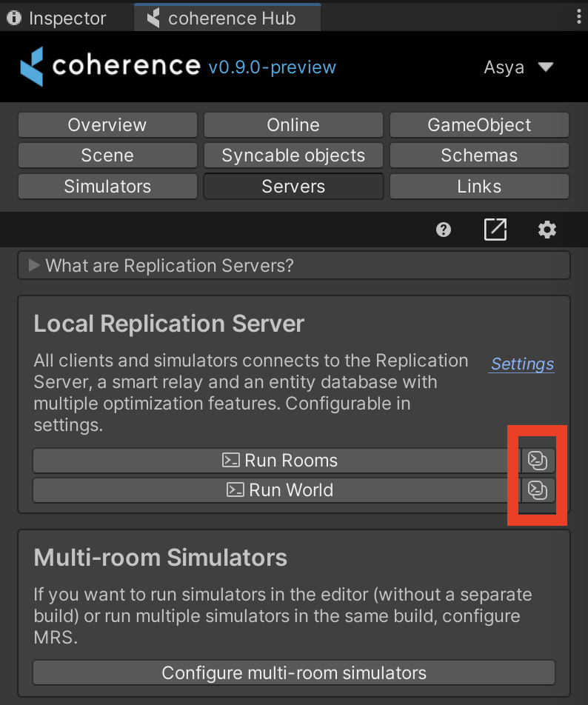This screenshot has width=588, height=705.
Task: Select the Simulators section
Action: 107,187
